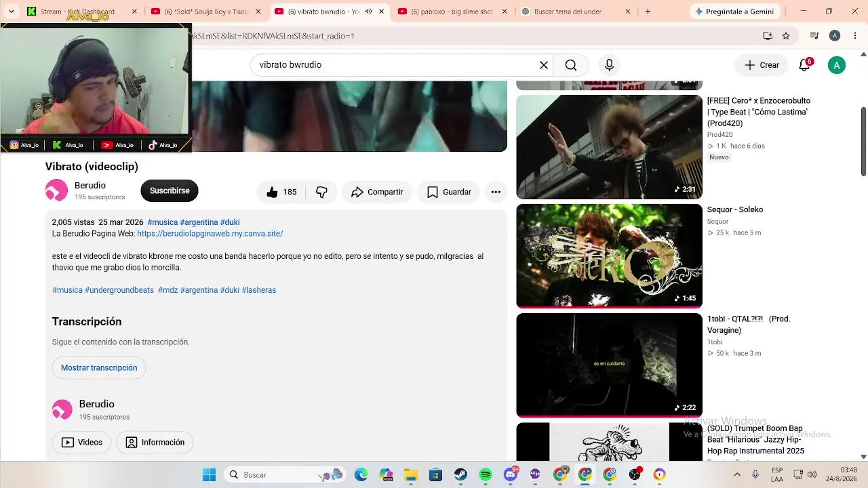Open the berudiolapginaweb canva site link
This screenshot has width=868, height=488.
point(210,233)
